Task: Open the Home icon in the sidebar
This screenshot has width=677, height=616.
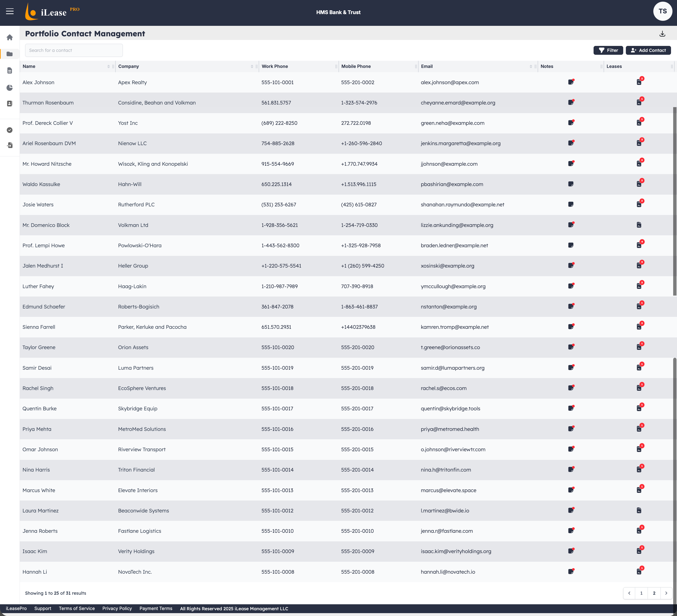Action: [x=10, y=37]
